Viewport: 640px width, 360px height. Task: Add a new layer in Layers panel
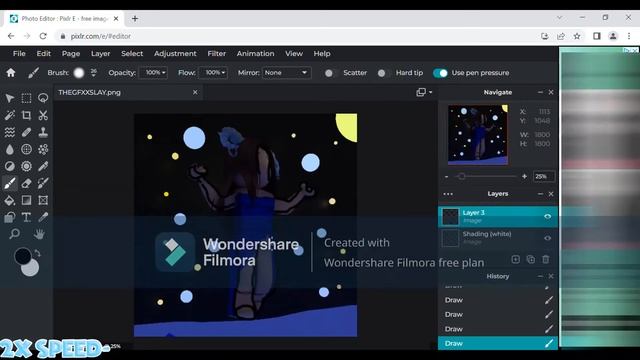pos(516,259)
